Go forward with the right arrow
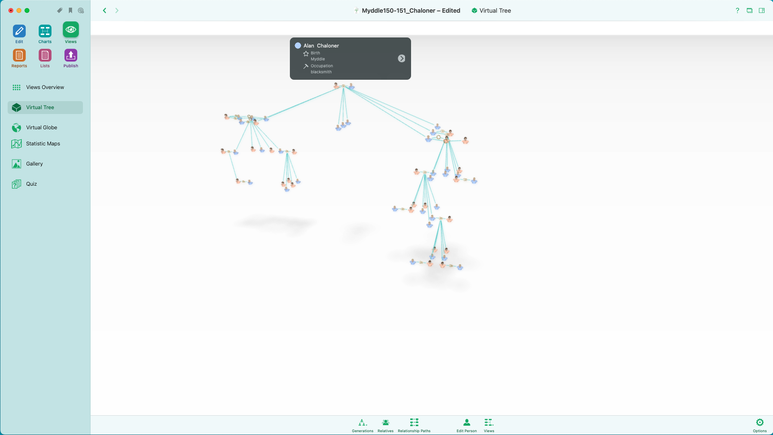The width and height of the screenshot is (773, 435). [117, 10]
